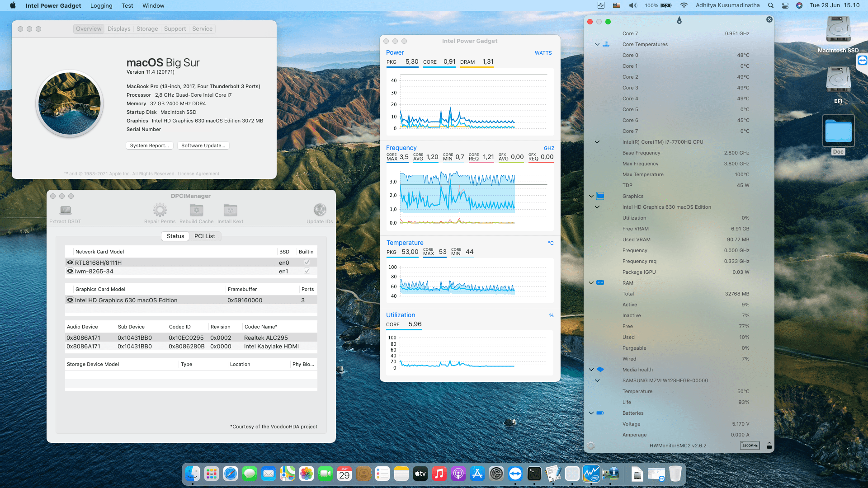Click the Core Temperatures thermometer icon
Screen dimensions: 868x488
606,44
